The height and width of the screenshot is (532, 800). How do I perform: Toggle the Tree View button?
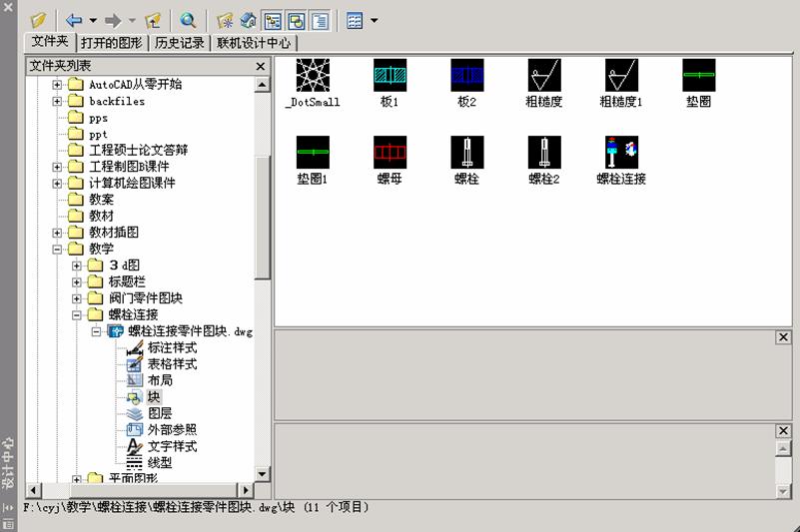(273, 20)
